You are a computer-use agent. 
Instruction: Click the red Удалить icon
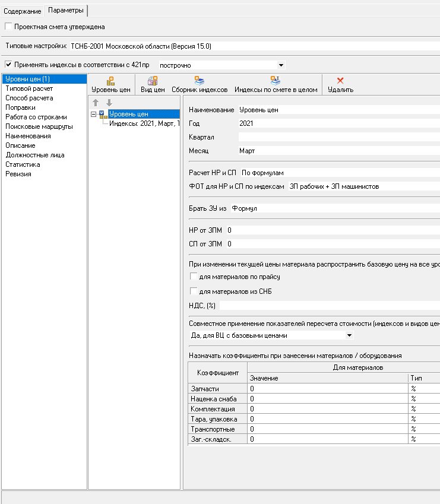(340, 81)
